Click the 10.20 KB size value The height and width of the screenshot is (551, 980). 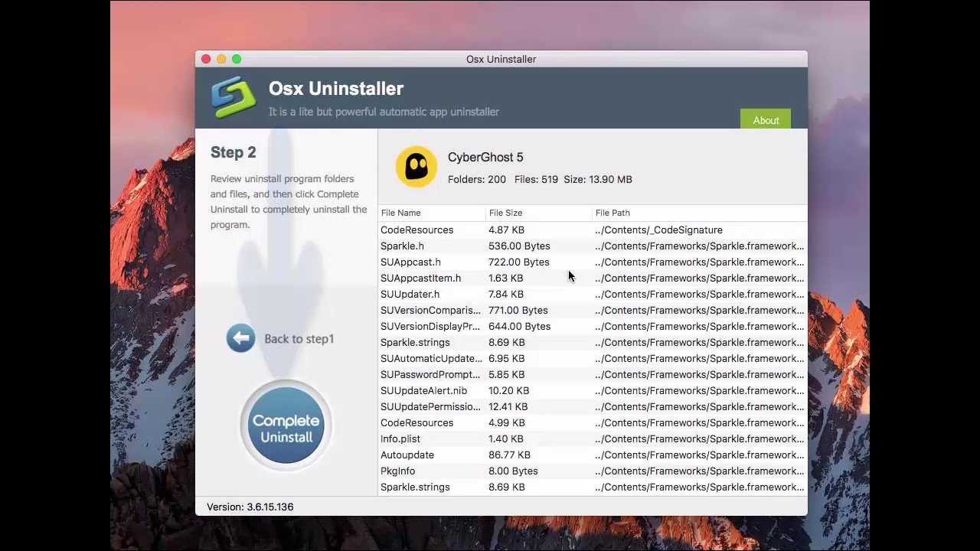509,390
